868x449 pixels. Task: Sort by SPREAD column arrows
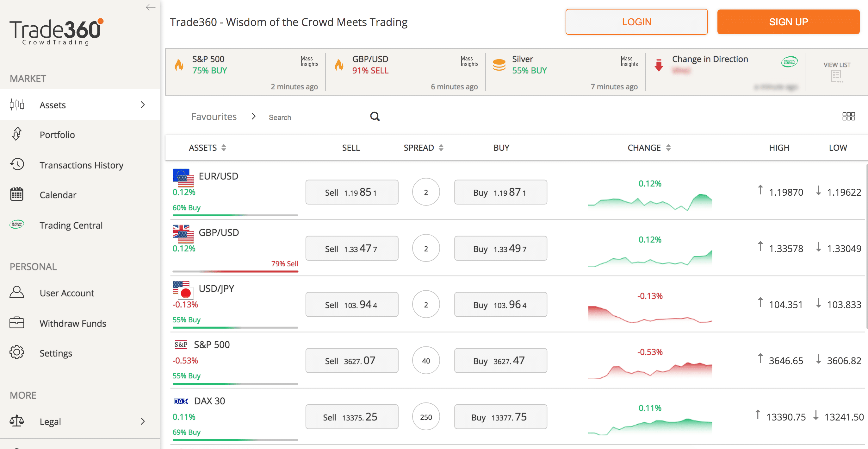(x=441, y=148)
